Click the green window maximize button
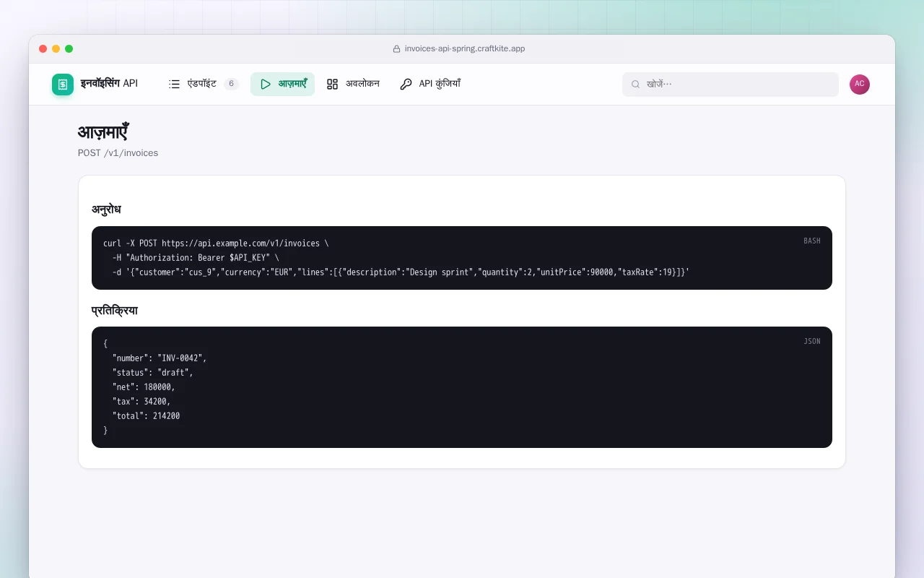The width and height of the screenshot is (924, 578). [69, 49]
